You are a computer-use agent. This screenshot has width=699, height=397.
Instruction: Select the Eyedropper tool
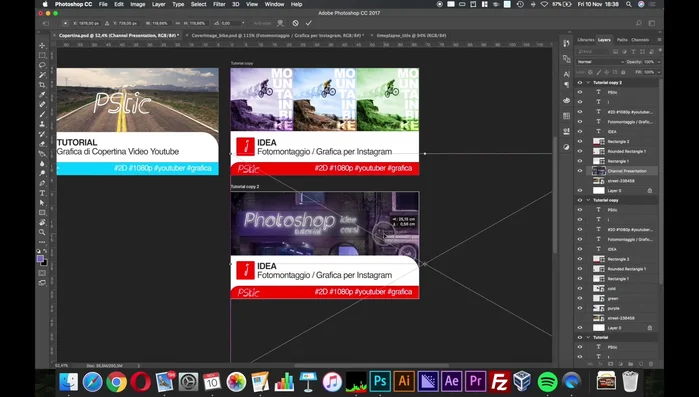coord(42,94)
